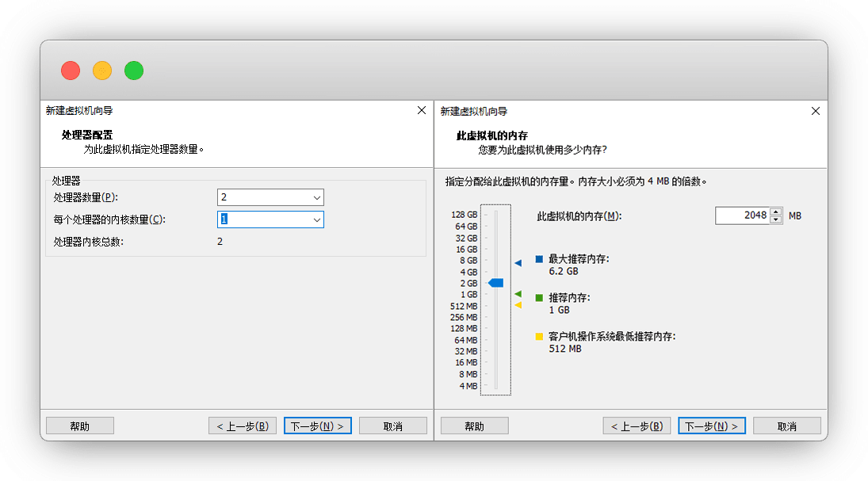Click 下一步 in the memory dialog

pos(711,426)
